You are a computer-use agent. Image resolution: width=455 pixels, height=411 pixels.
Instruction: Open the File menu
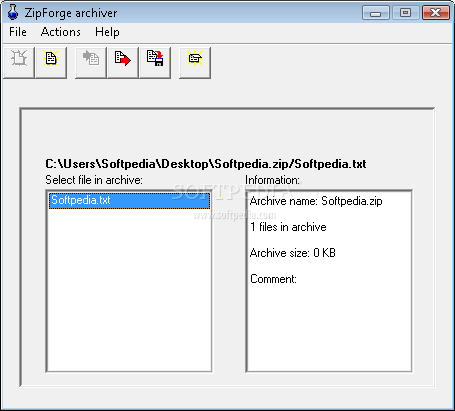click(x=18, y=32)
